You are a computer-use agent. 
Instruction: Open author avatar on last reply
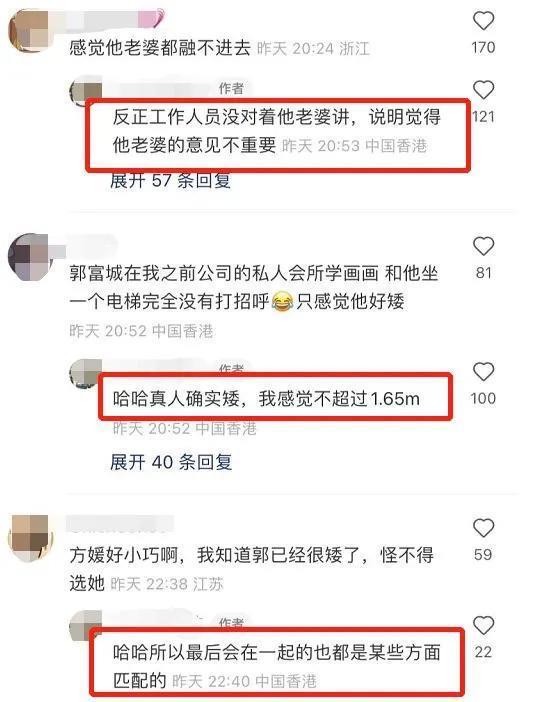[x=85, y=624]
